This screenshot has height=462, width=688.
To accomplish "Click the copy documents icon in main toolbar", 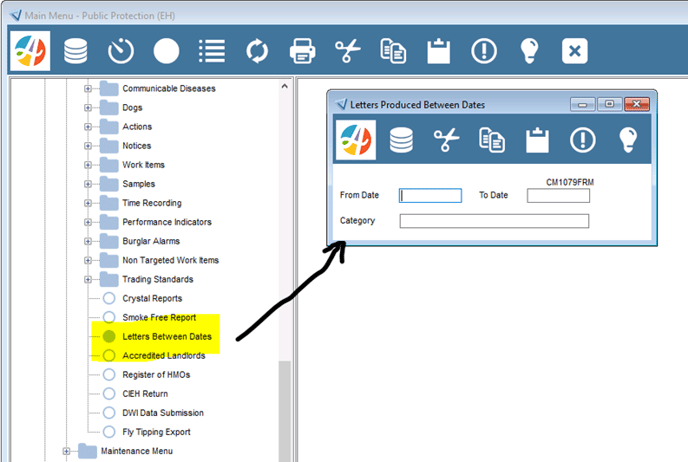I will 393,51.
